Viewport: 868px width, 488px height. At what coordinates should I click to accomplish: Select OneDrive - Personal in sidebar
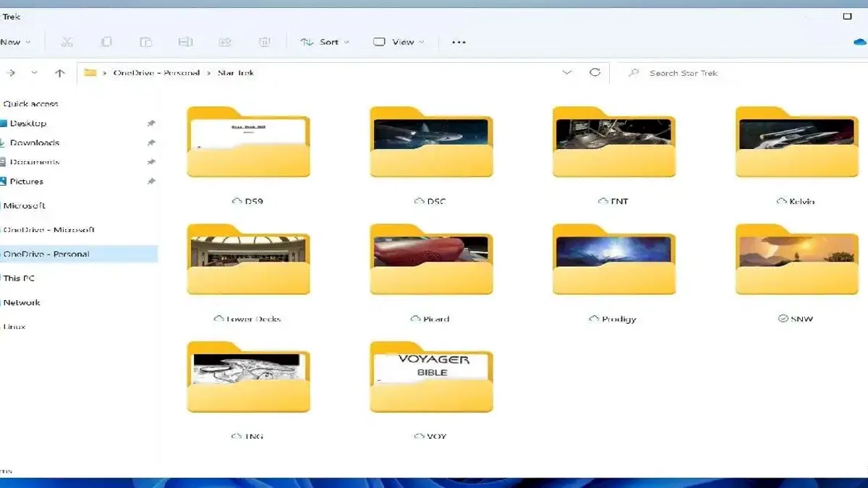(79, 254)
